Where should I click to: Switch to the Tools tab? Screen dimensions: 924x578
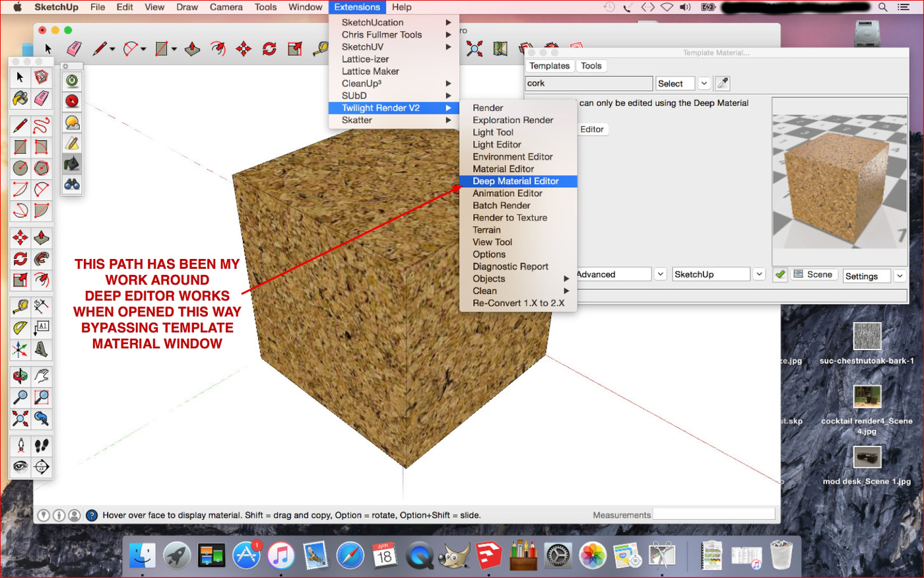(591, 66)
